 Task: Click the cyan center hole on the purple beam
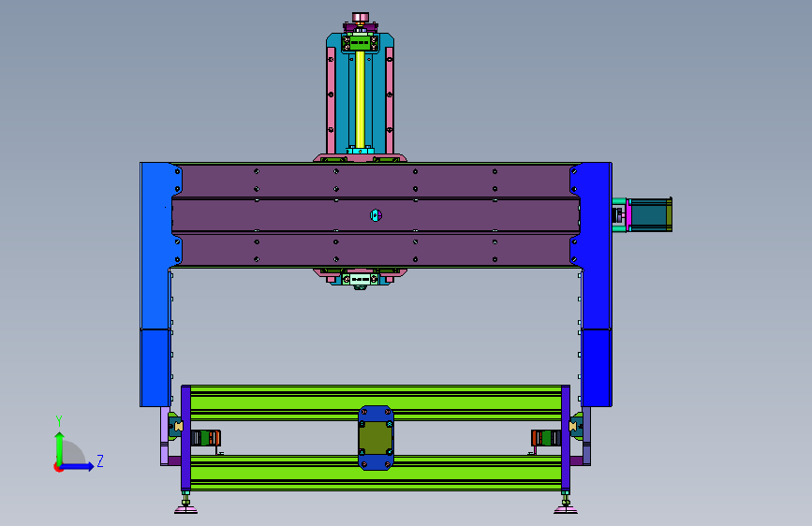376,215
